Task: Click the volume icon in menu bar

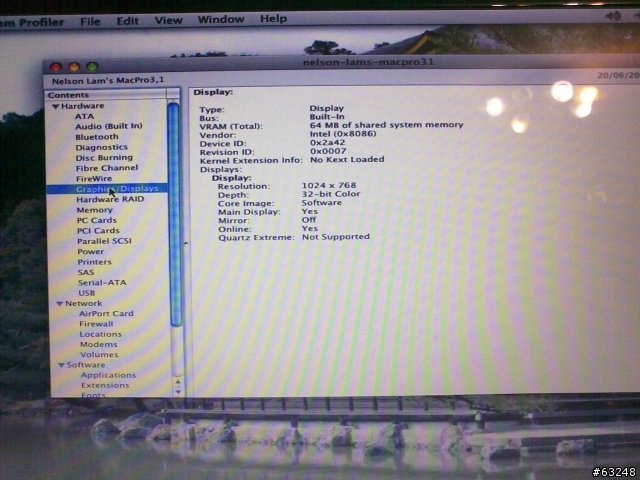Action: click(613, 16)
